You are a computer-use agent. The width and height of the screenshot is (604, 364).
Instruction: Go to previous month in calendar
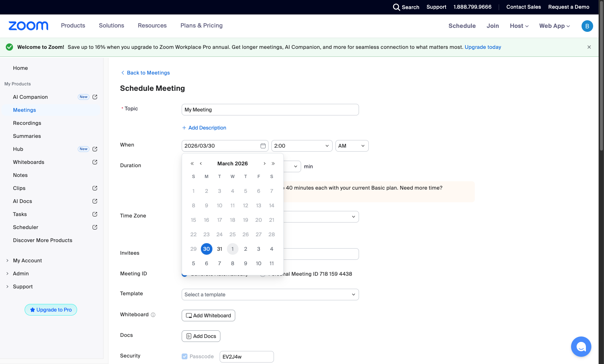(x=201, y=164)
